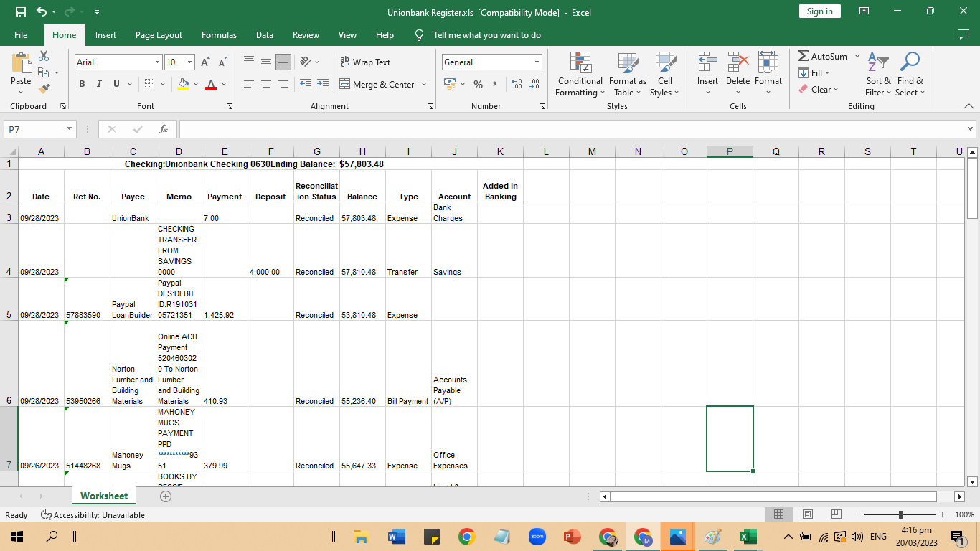Switch to the Page Layout tab
This screenshot has height=551, width=980.
(159, 34)
